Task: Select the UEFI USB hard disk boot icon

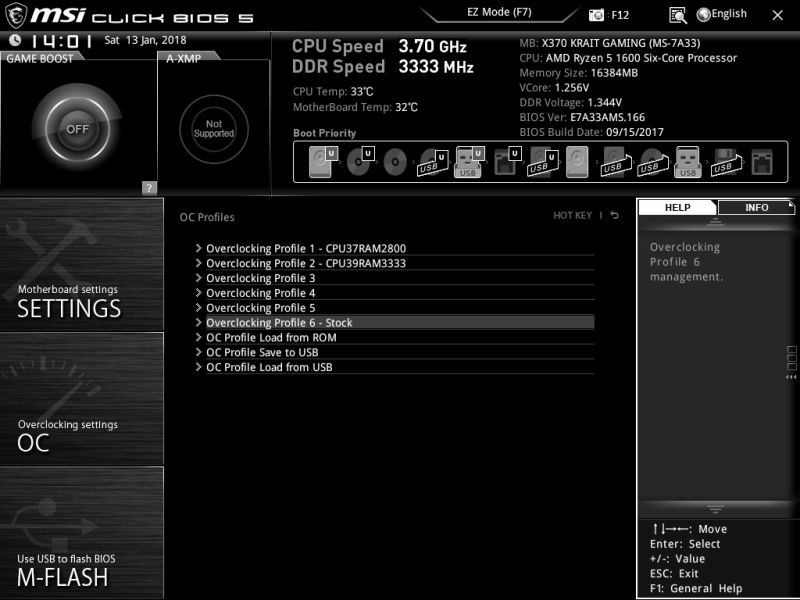Action: pyautogui.click(x=542, y=162)
